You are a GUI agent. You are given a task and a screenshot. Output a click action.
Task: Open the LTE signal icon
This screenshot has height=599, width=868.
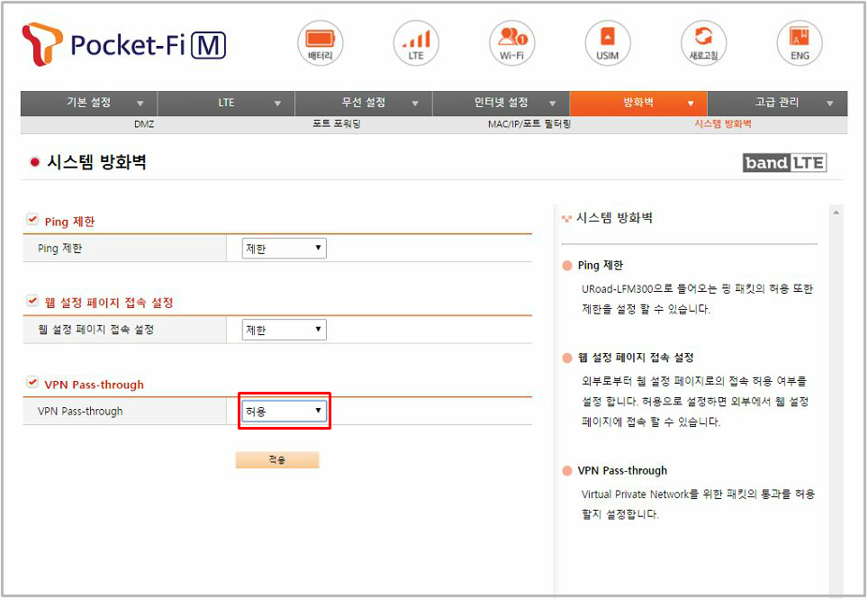(x=416, y=42)
